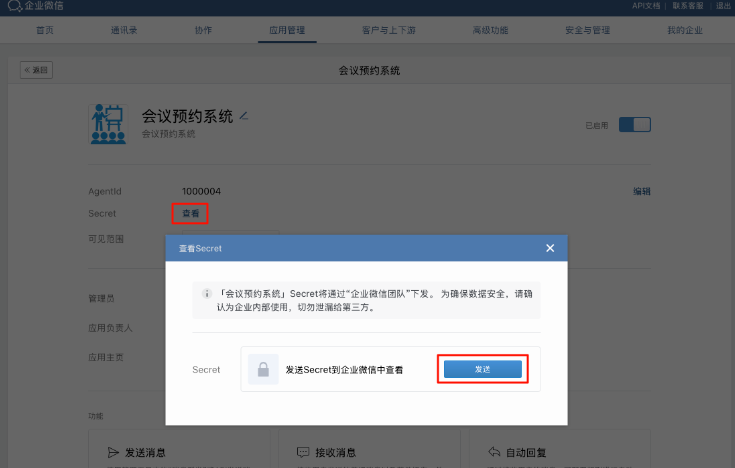Open the 通讯录 tab
The height and width of the screenshot is (468, 735).
pos(124,30)
